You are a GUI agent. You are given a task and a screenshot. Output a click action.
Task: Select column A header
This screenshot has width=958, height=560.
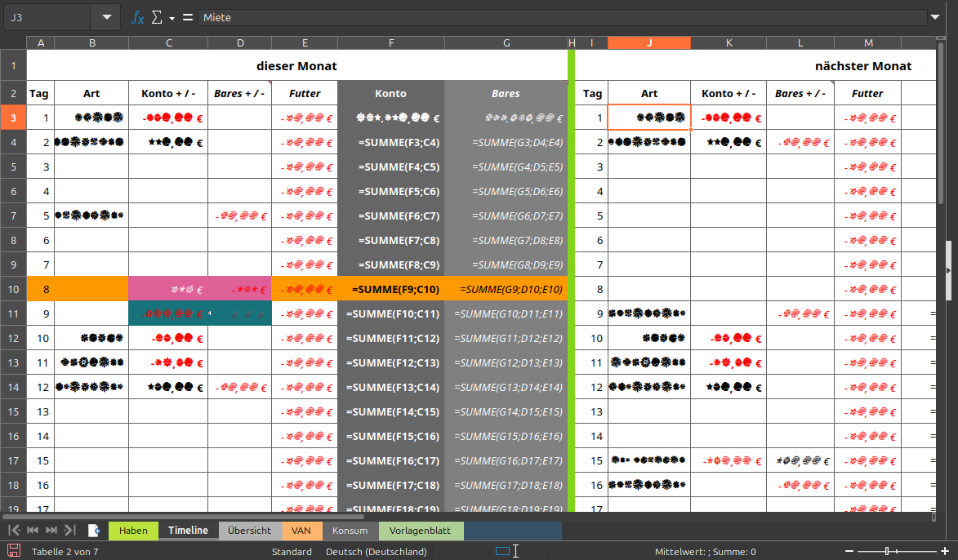pyautogui.click(x=41, y=42)
